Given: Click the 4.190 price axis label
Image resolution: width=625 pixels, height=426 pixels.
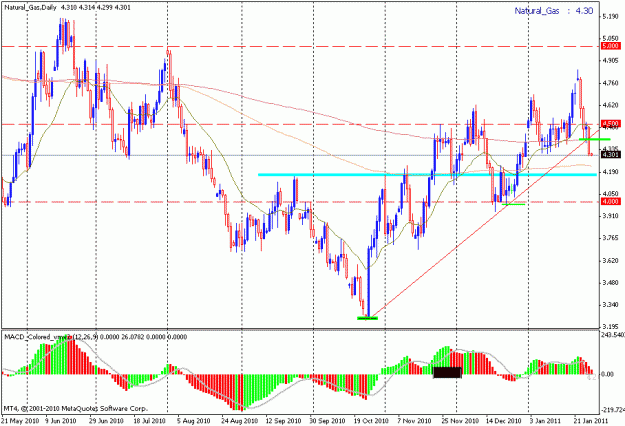Looking at the screenshot, I should pyautogui.click(x=610, y=172).
